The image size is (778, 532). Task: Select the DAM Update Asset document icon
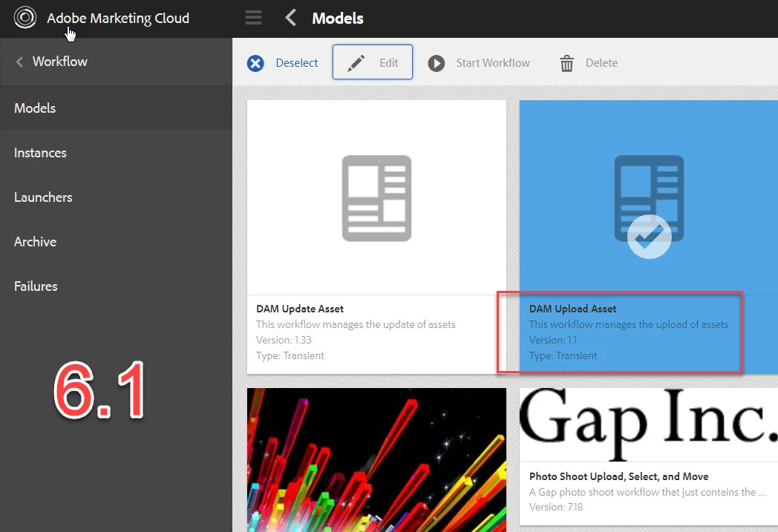376,198
